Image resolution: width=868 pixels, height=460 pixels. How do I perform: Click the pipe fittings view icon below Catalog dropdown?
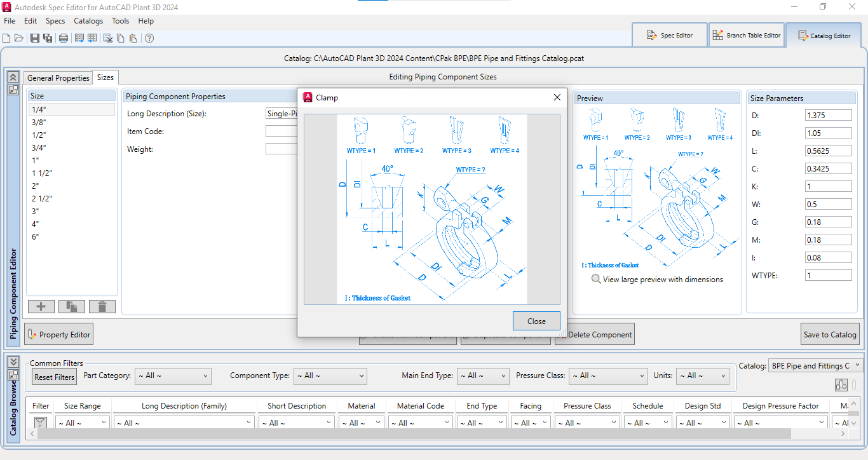[841, 385]
